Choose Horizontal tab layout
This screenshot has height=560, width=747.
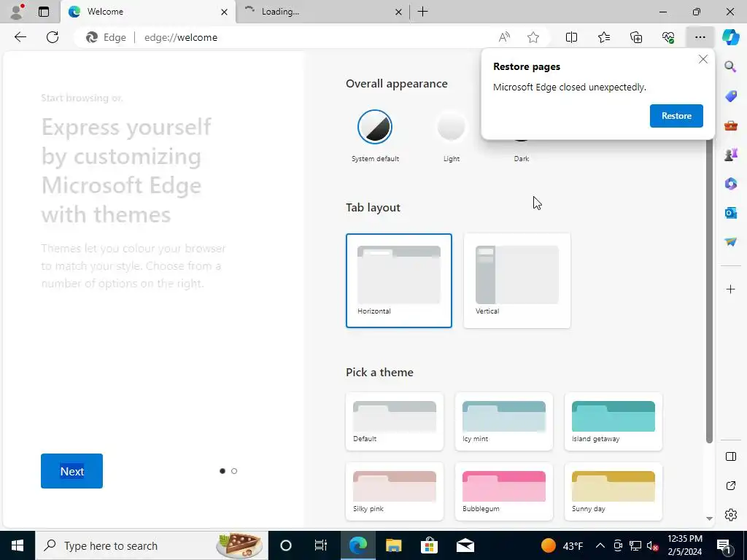click(399, 281)
